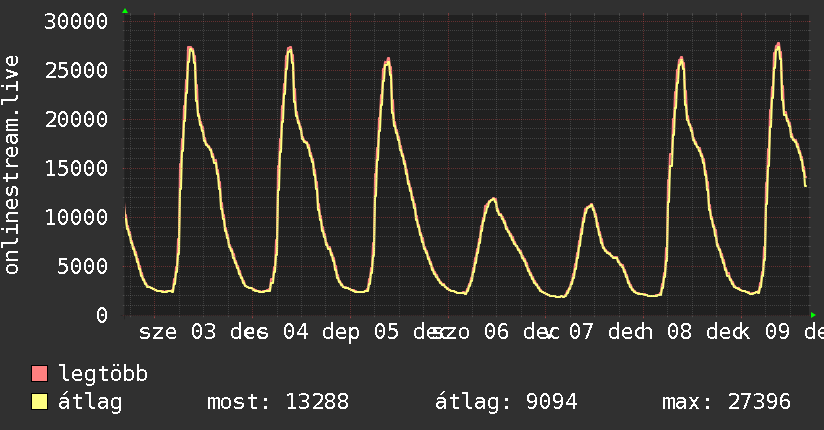Click the pink legtöbb legend swatch
The width and height of the screenshot is (824, 430).
pyautogui.click(x=39, y=373)
